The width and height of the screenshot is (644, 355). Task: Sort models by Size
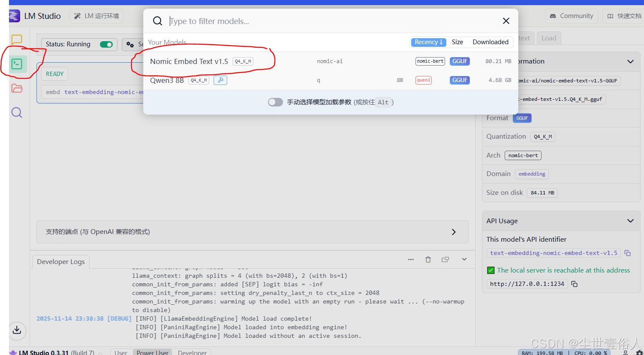click(457, 42)
